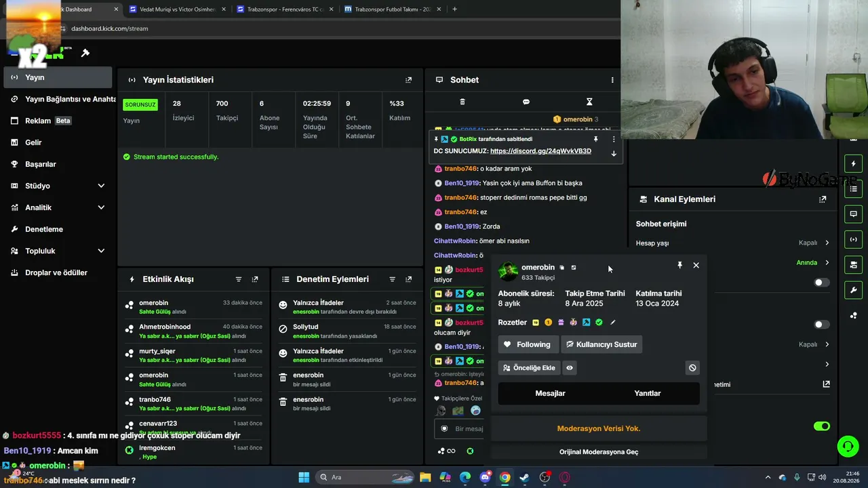Click the chat bubble icon in Sohbet toolbar
Viewport: 868px width, 488px height.
pyautogui.click(x=526, y=102)
